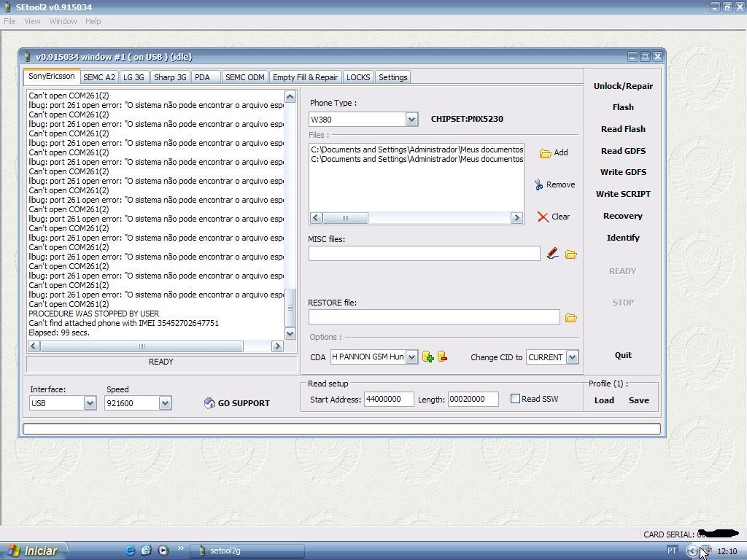The height and width of the screenshot is (560, 747).
Task: Expand the CDA dropdown list
Action: (412, 357)
